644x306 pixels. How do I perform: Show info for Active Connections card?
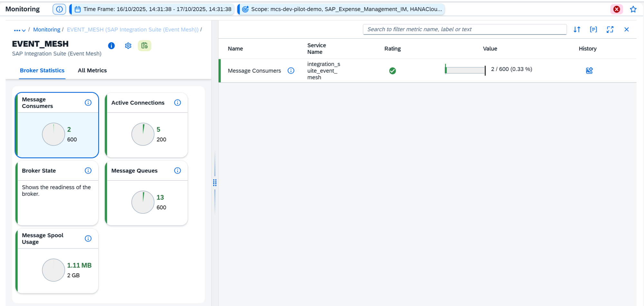177,103
